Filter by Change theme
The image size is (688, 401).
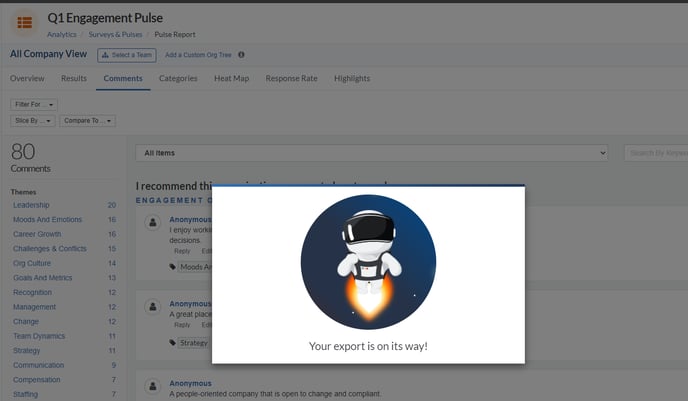pyautogui.click(x=26, y=322)
